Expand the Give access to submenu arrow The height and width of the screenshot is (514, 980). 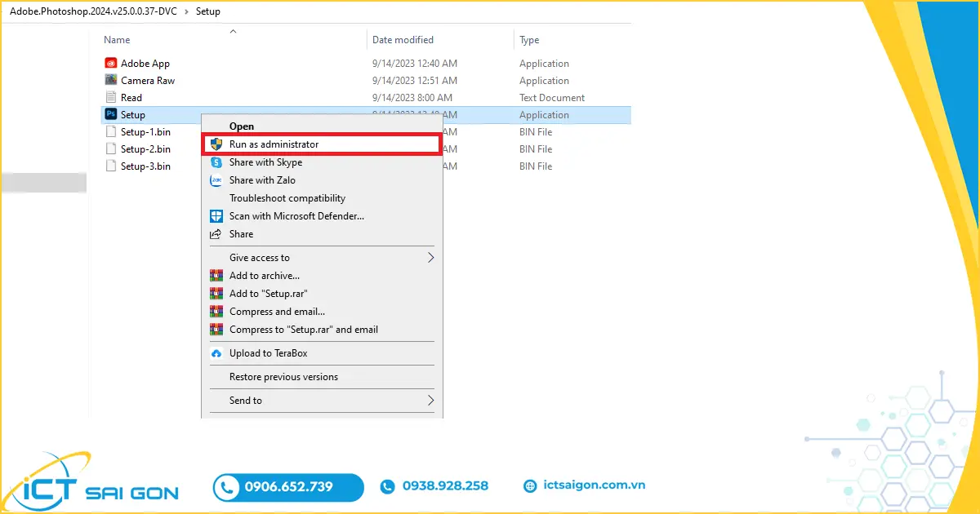[430, 258]
